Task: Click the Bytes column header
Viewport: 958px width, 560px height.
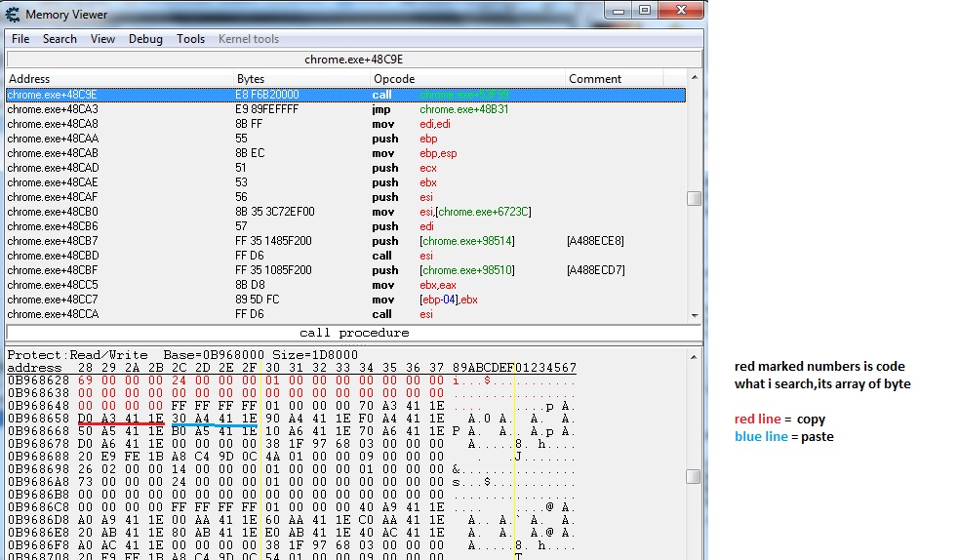Action: click(251, 79)
